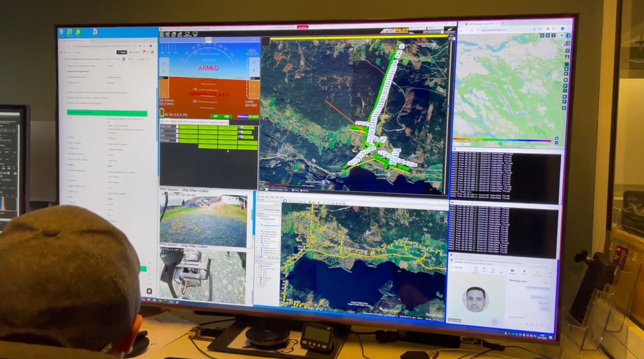The image size is (644, 359).
Task: Open the CONFIG tuning icon
Action: [180, 34]
